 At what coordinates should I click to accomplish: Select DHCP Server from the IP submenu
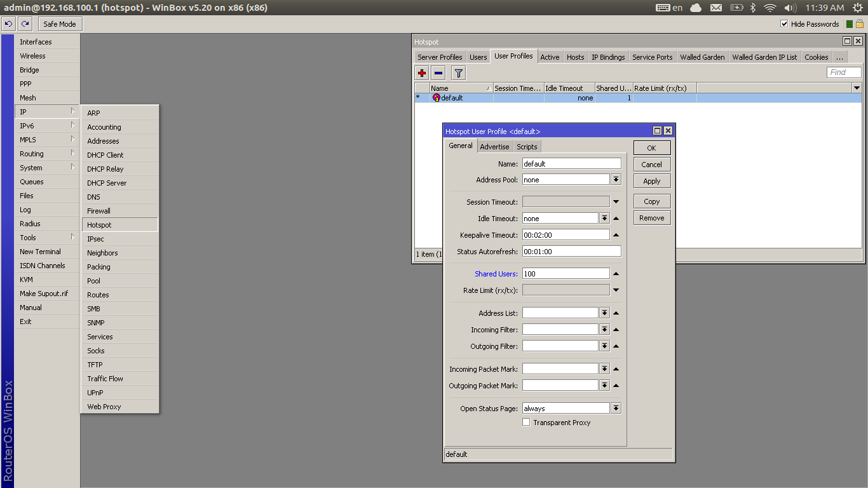(120, 183)
